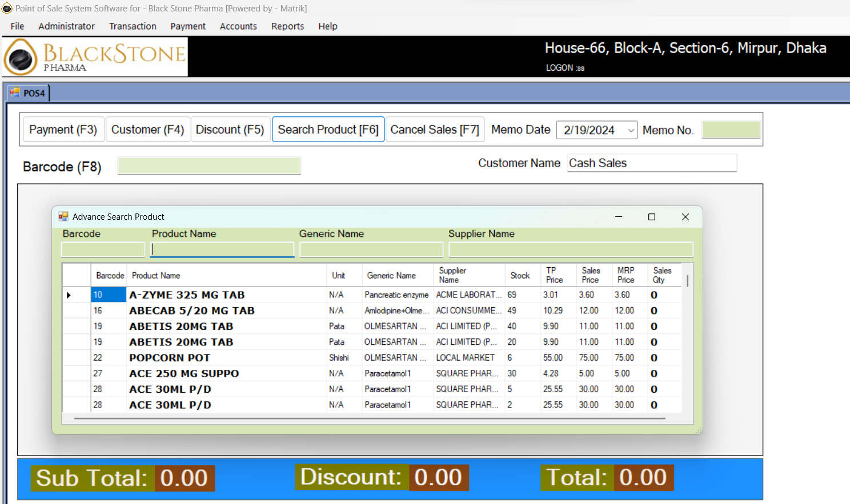Sort by Stock column header

point(523,275)
